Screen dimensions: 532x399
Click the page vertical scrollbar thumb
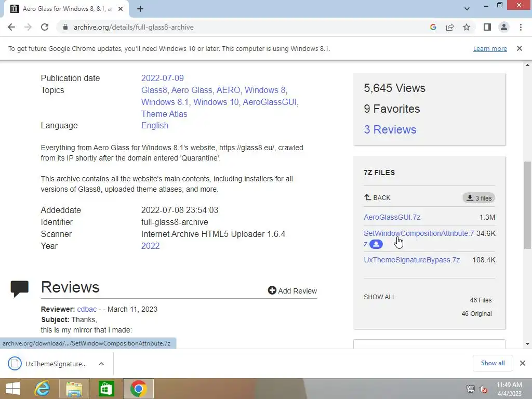tap(527, 205)
